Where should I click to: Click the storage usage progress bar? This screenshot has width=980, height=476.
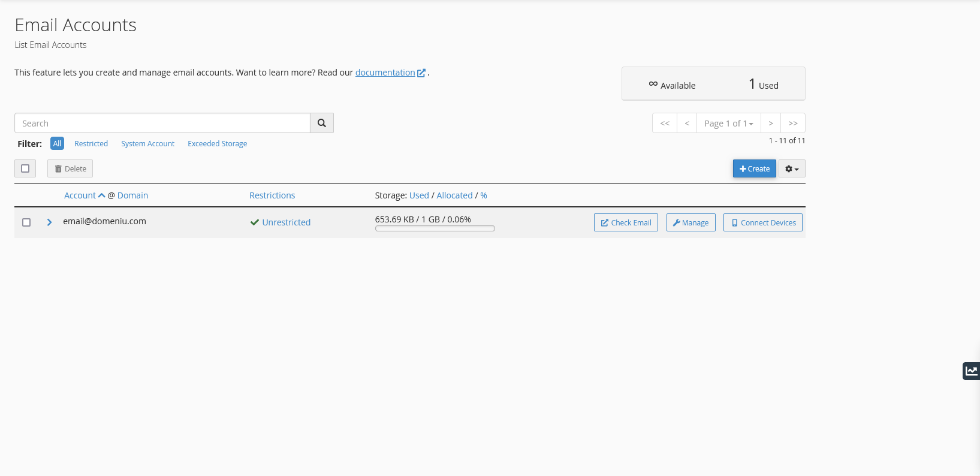point(435,228)
